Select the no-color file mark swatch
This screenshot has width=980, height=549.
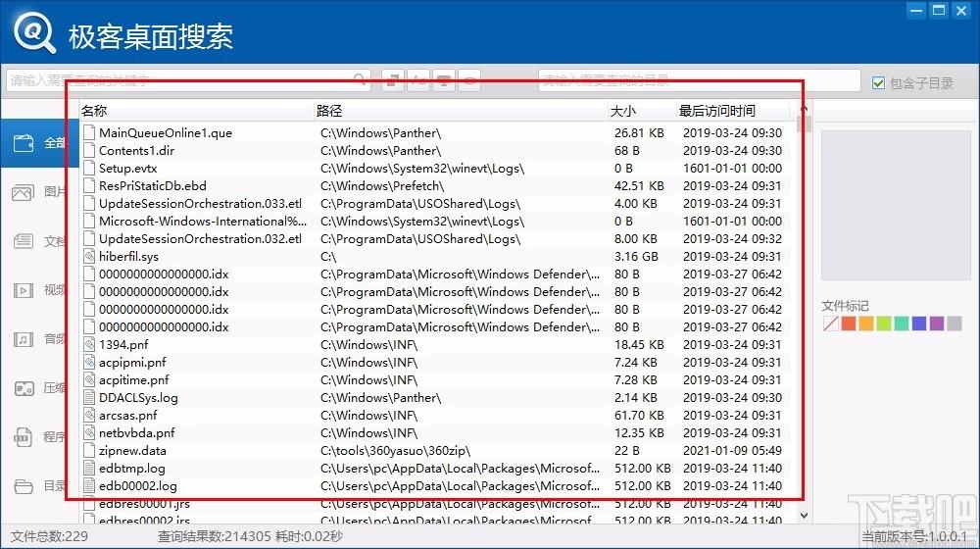tap(831, 324)
